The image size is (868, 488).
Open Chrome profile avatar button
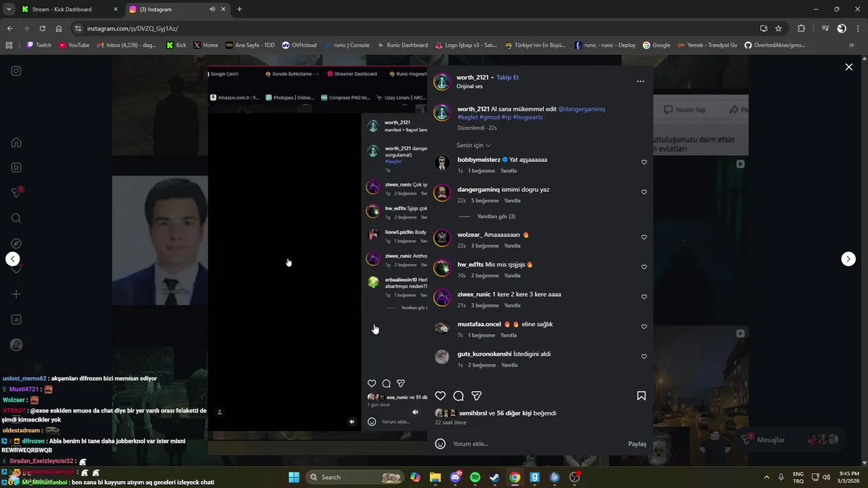pyautogui.click(x=842, y=28)
